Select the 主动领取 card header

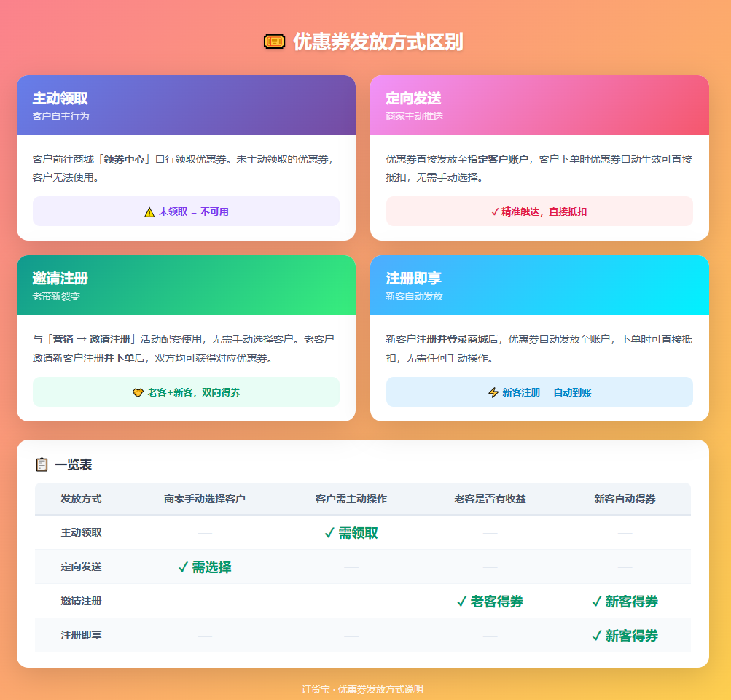186,105
